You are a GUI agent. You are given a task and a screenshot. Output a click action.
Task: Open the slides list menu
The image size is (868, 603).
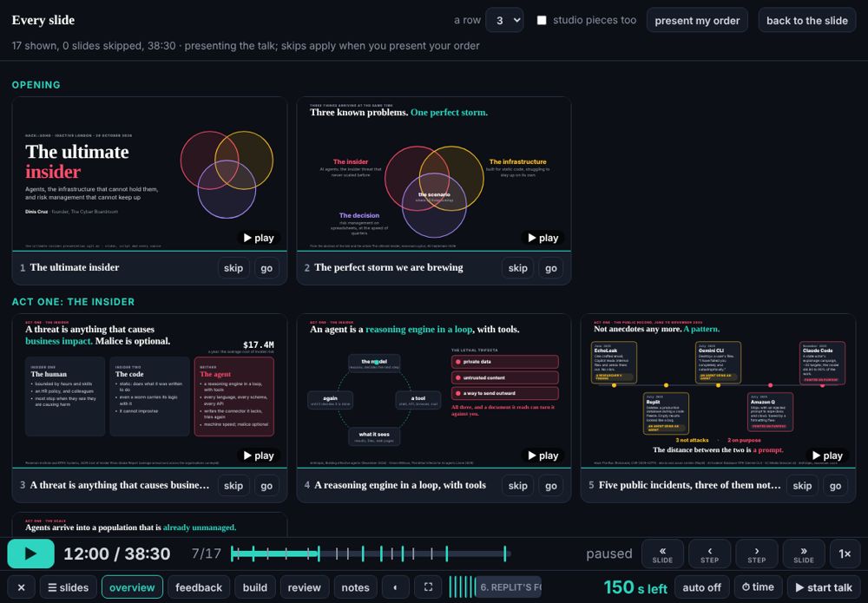[68, 587]
